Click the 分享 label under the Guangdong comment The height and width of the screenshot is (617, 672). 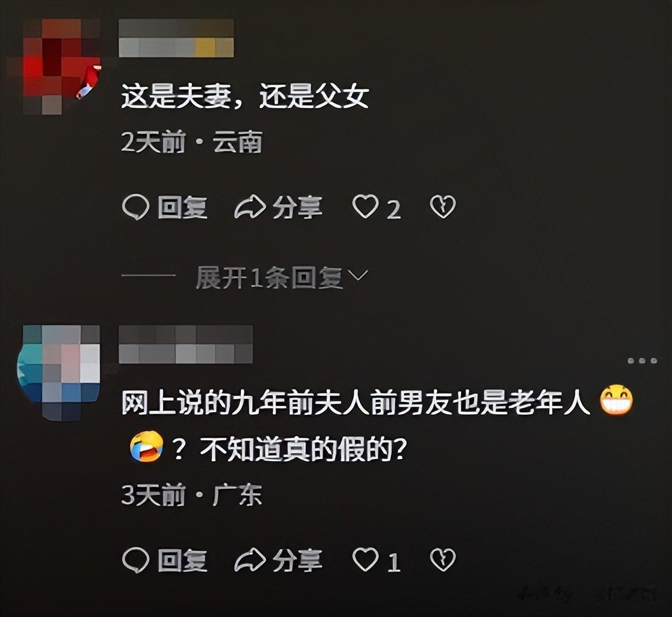[297, 560]
